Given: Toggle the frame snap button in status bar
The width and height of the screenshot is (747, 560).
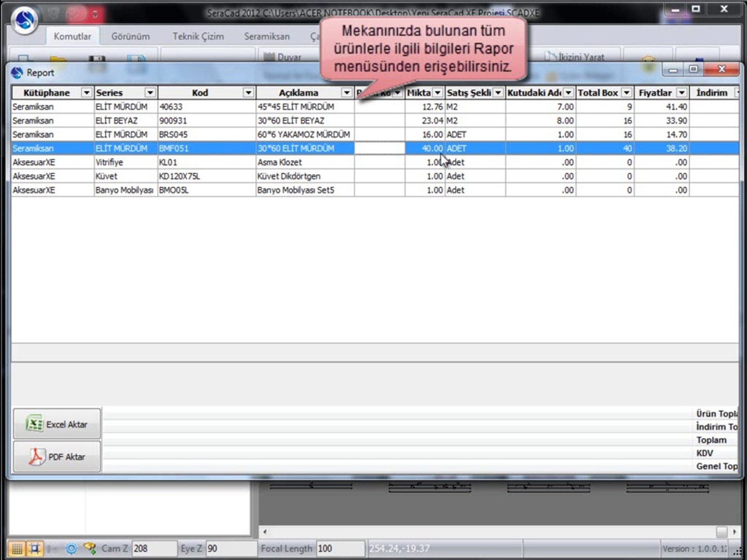Looking at the screenshot, I should 35,549.
